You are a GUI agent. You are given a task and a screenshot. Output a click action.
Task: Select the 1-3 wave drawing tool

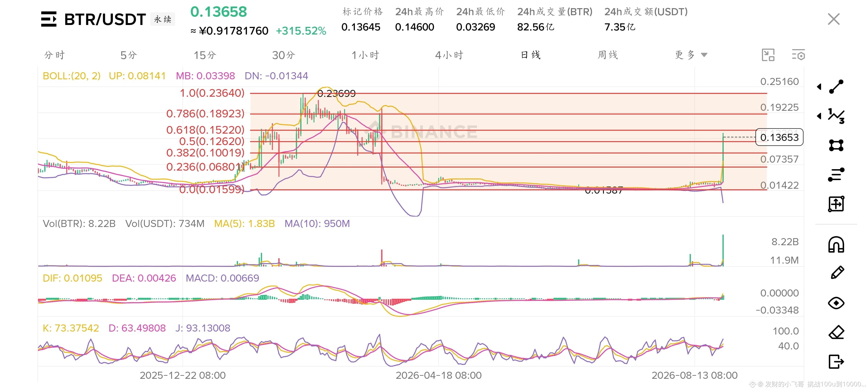point(836,116)
